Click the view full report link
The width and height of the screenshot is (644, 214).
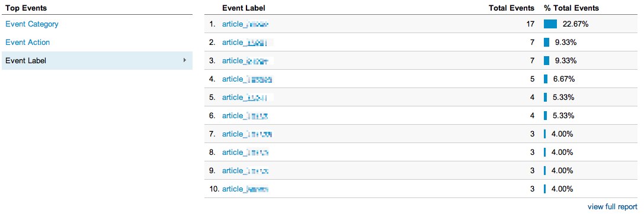pos(613,206)
